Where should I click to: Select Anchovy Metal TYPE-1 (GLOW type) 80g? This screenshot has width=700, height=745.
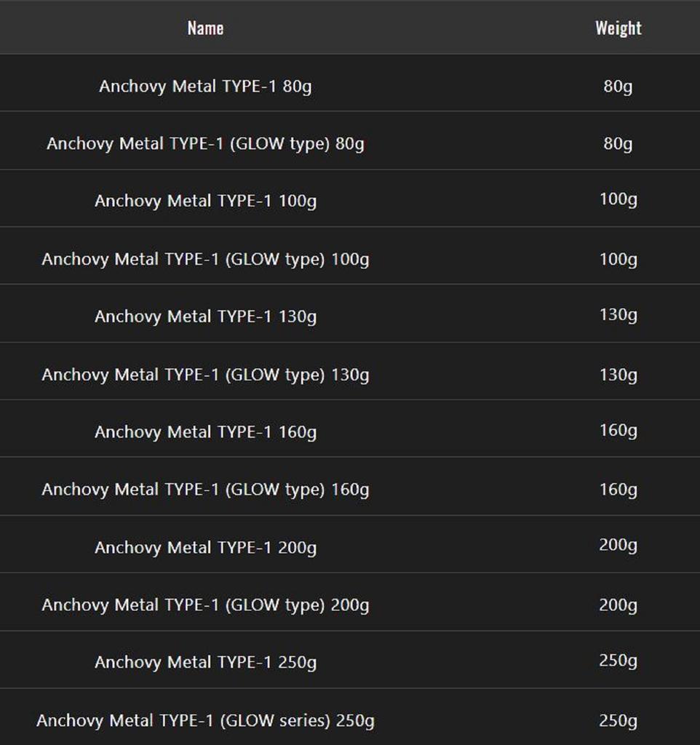point(205,143)
